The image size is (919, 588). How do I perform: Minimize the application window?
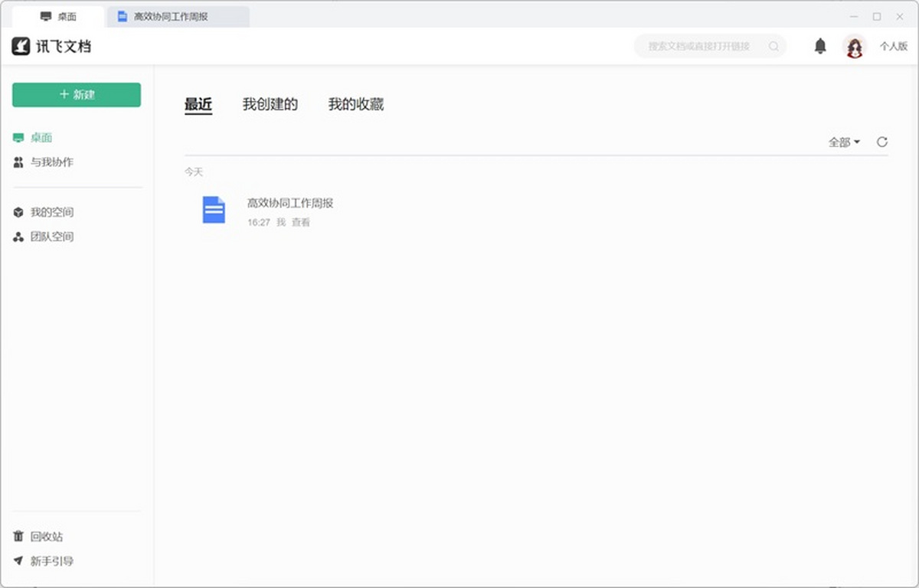[854, 16]
